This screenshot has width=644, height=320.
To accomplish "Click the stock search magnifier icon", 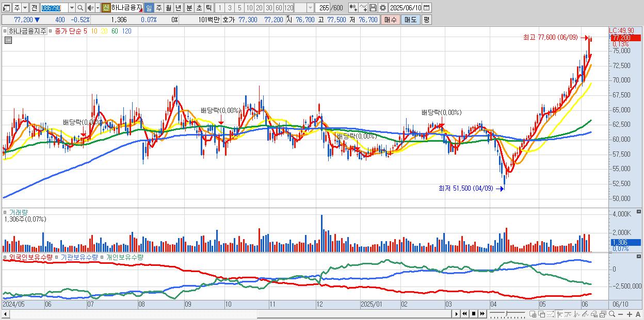I will click(x=81, y=8).
